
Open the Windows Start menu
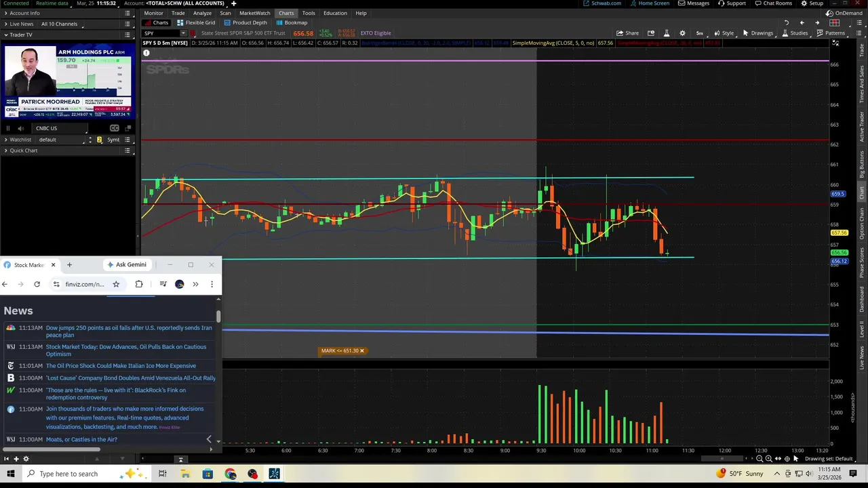pos(10,474)
